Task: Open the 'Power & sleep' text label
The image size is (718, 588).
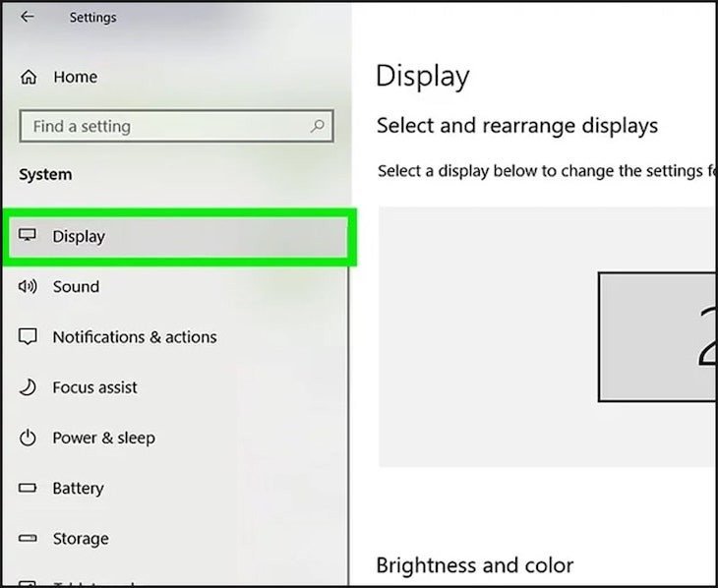Action: pyautogui.click(x=103, y=438)
